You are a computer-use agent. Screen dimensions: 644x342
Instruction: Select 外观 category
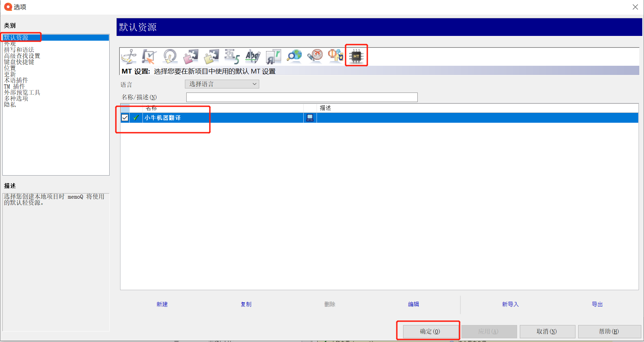click(x=10, y=44)
